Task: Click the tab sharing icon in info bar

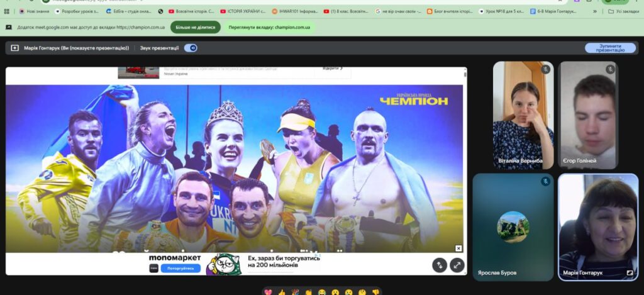Action: tap(9, 28)
